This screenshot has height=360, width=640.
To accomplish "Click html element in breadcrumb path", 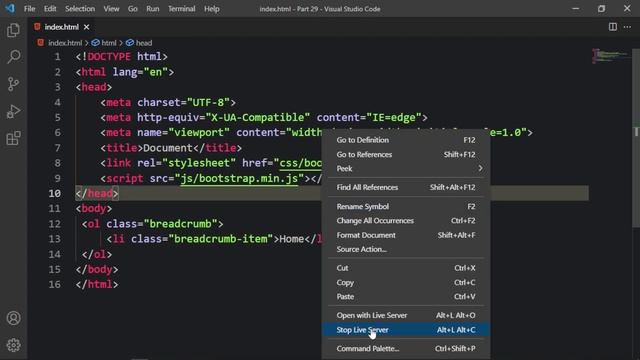I will click(104, 43).
